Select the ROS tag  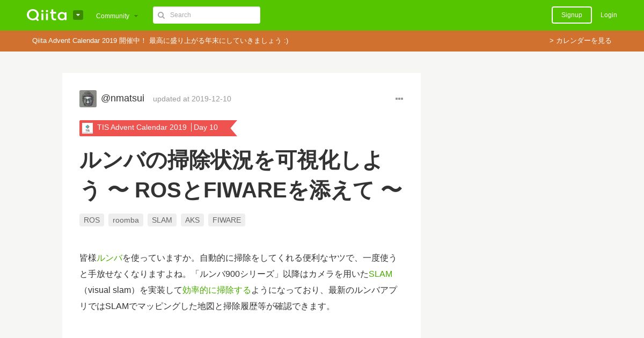[92, 220]
